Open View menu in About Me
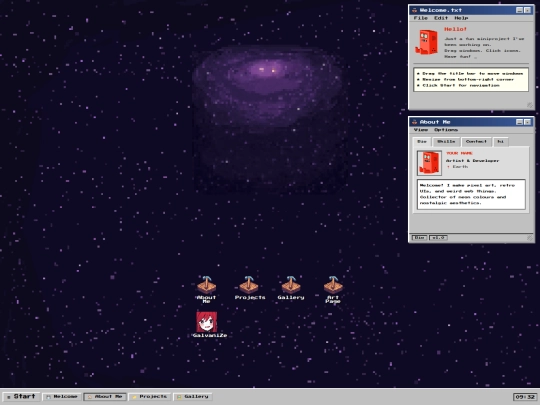 [420, 130]
